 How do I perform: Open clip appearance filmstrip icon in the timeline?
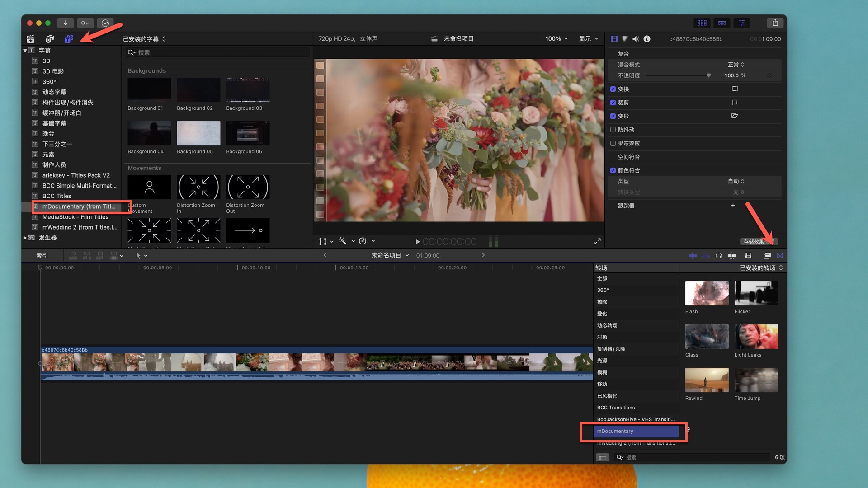tap(748, 256)
